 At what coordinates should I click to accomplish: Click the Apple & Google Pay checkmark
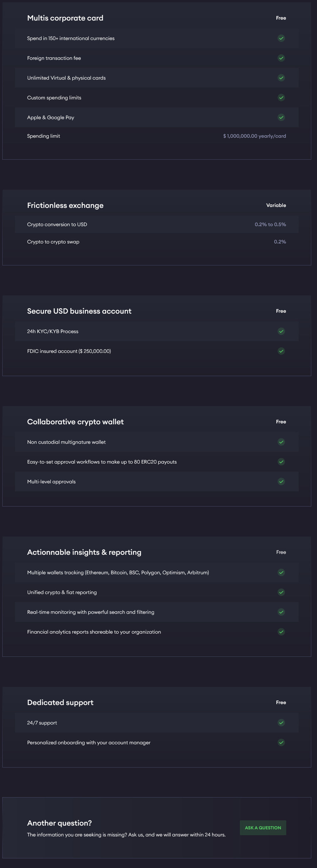click(x=281, y=118)
